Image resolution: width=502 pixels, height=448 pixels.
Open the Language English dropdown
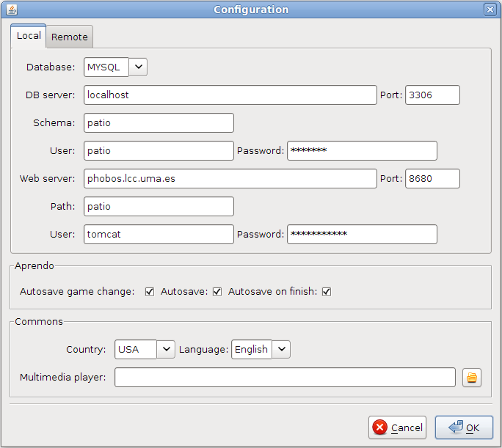(x=281, y=349)
